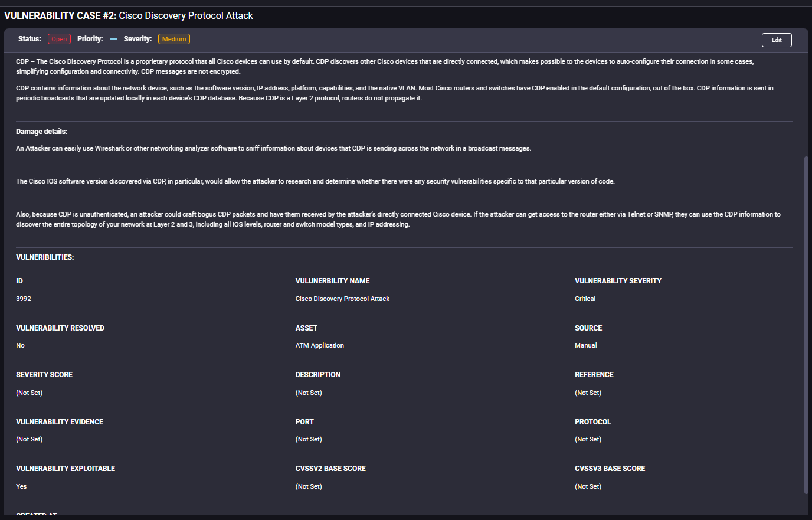
Task: Click the Critical severity value
Action: (x=585, y=299)
